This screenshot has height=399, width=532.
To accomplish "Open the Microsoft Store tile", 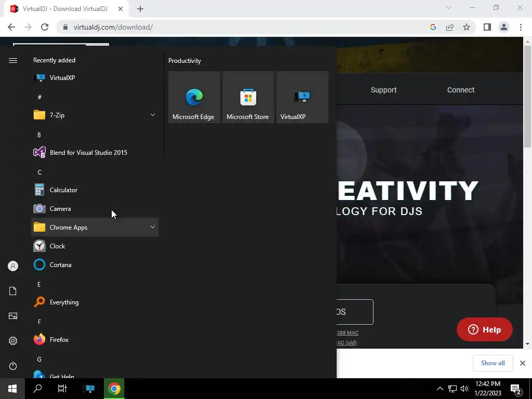I will (x=248, y=97).
